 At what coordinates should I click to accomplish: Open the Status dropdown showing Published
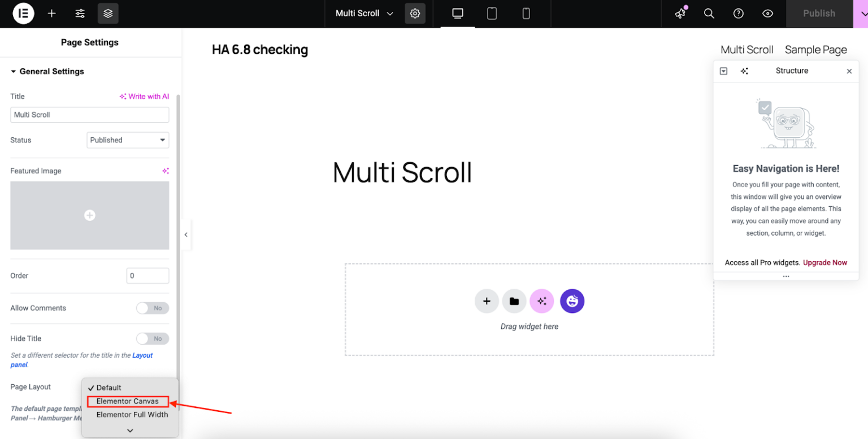[x=127, y=140]
